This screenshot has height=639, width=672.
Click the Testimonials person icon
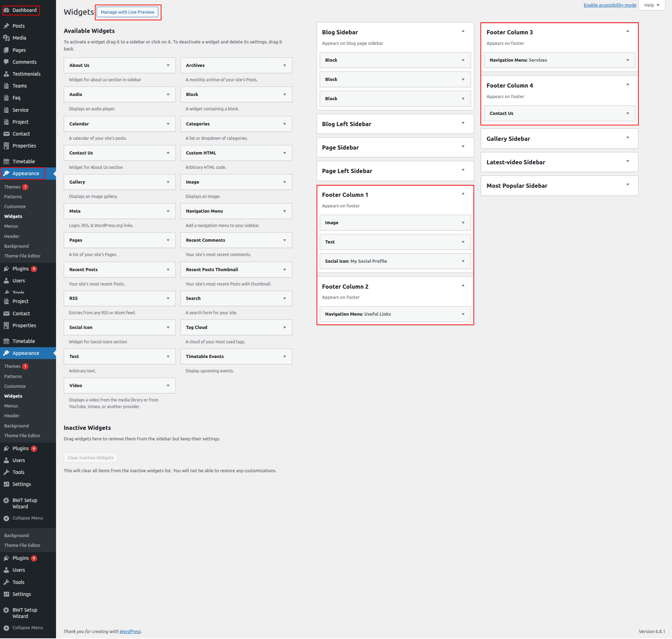pyautogui.click(x=6, y=74)
